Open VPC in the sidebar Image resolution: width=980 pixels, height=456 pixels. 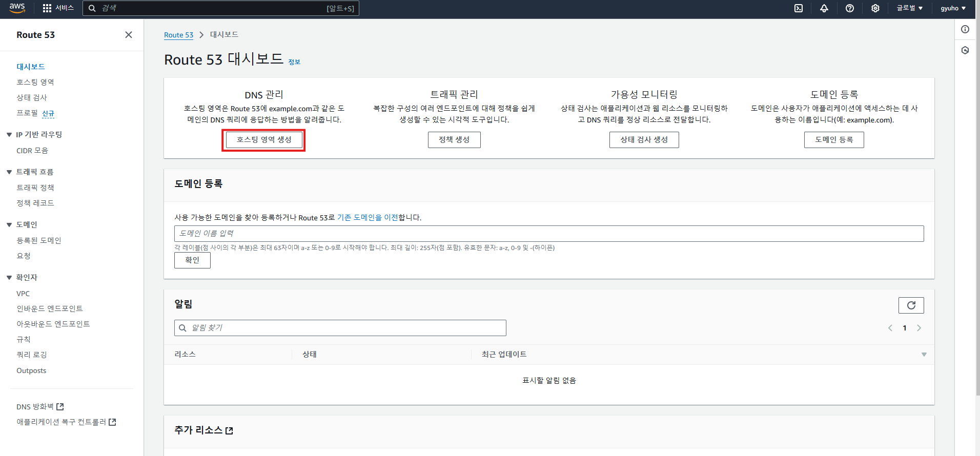[23, 294]
